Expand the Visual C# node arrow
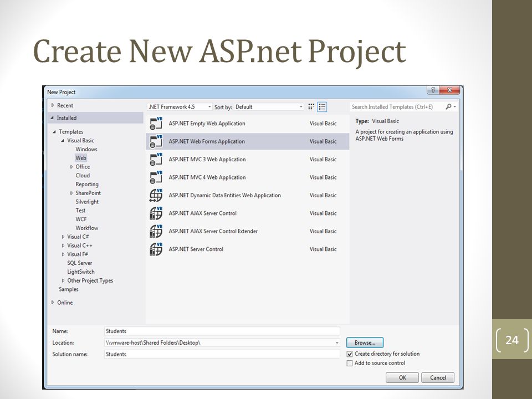 tap(63, 237)
